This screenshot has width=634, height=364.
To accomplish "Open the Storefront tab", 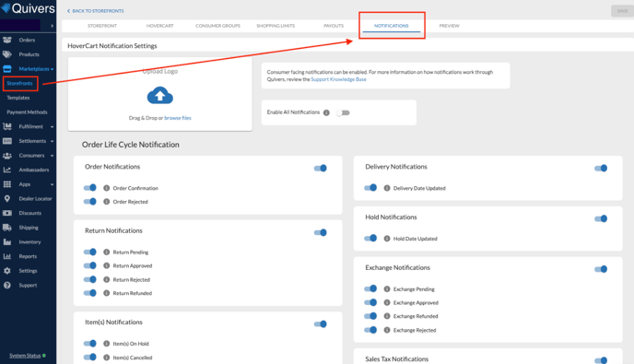I will tap(102, 26).
